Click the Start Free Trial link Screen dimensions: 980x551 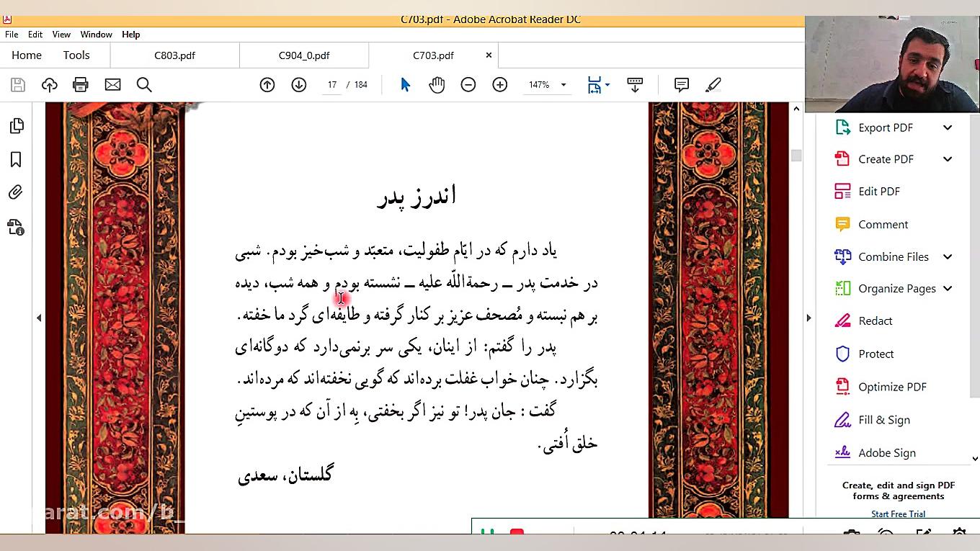tap(898, 514)
